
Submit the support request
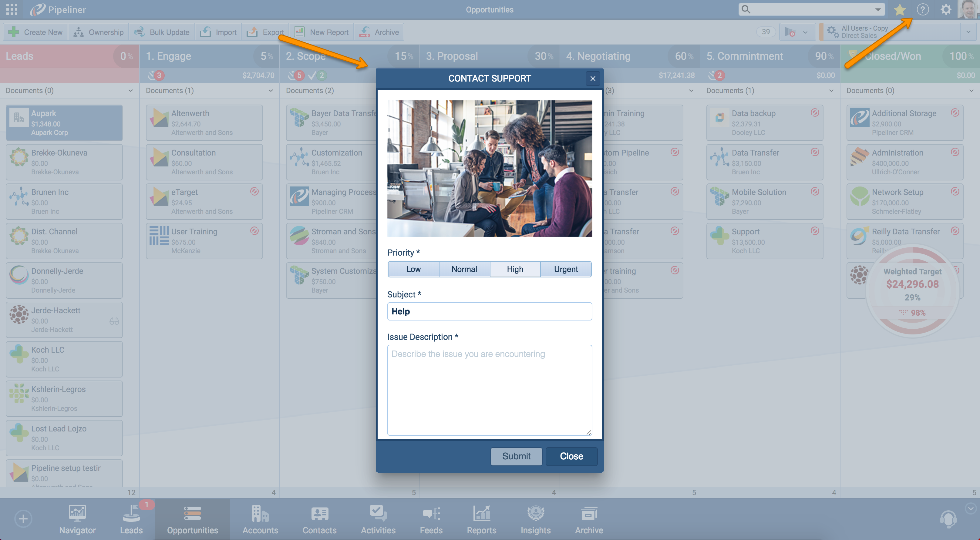pos(516,456)
